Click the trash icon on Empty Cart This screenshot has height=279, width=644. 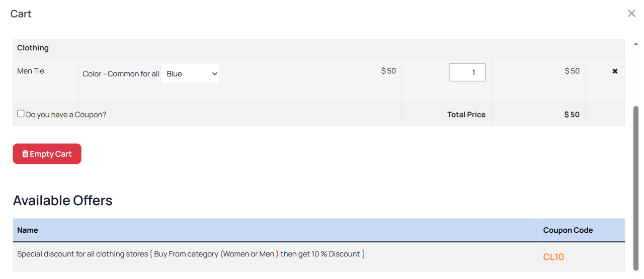pyautogui.click(x=25, y=154)
